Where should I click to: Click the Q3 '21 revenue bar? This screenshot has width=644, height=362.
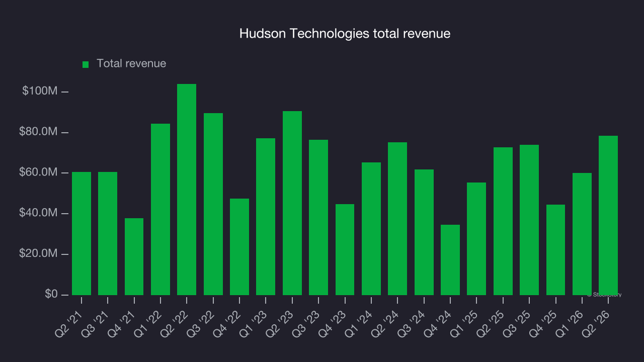click(x=108, y=233)
